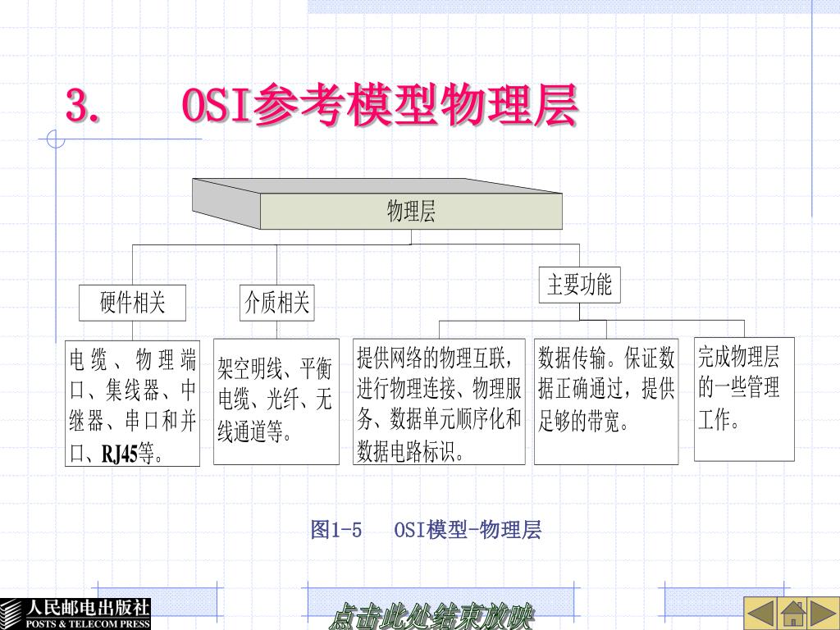The width and height of the screenshot is (840, 630).
Task: Click the box starting 提供网络的物理互联
Action: click(x=439, y=401)
